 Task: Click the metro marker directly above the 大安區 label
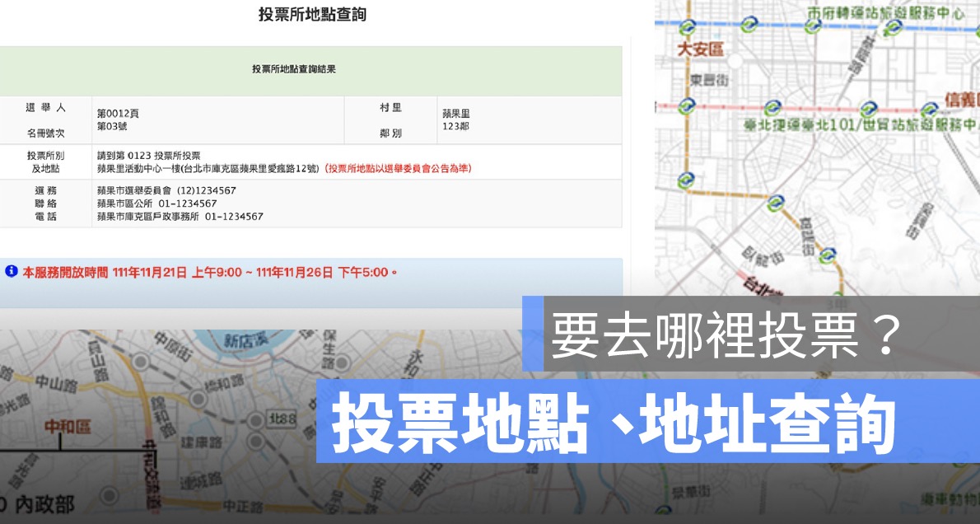point(688,27)
